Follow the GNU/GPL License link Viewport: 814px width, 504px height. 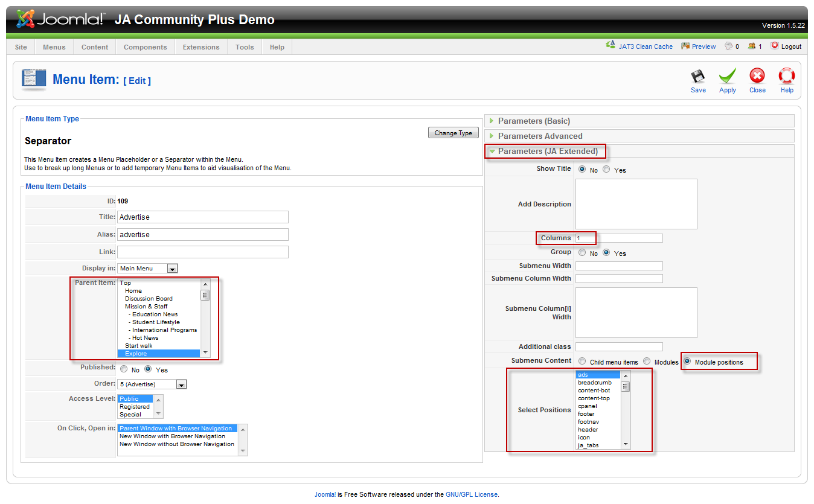point(472,494)
